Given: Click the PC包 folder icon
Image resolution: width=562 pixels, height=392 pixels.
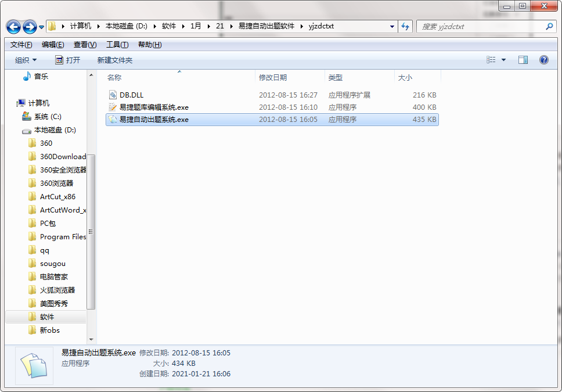Looking at the screenshot, I should pos(33,224).
